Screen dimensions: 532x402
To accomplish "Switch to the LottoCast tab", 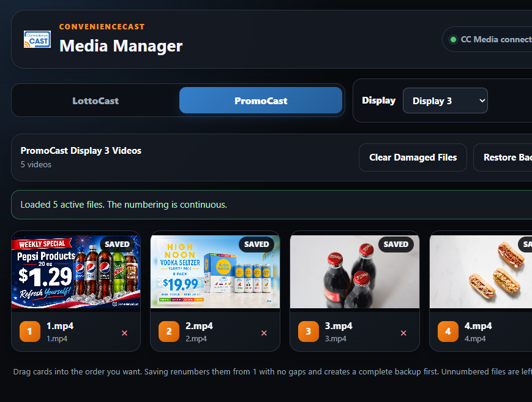I will click(96, 101).
